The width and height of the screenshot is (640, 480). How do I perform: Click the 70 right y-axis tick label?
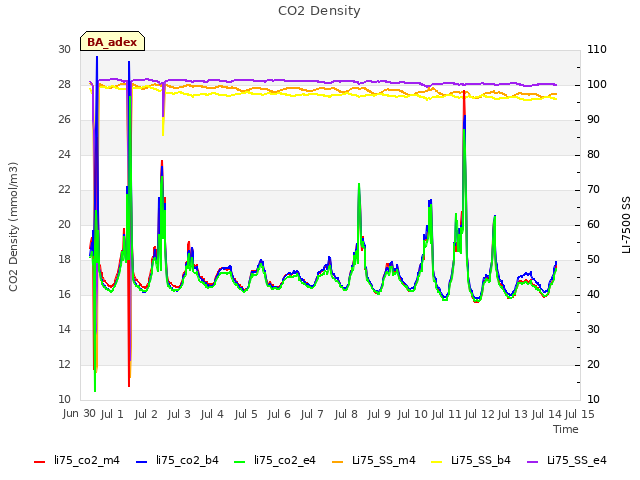(x=593, y=190)
